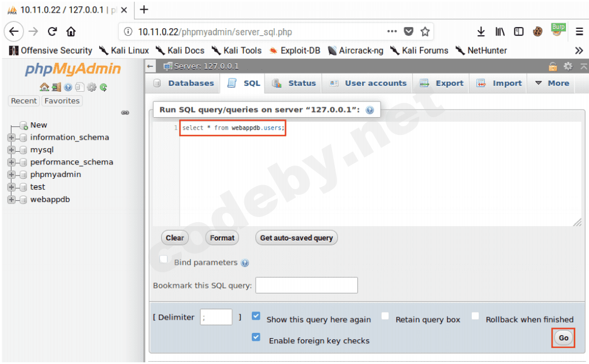Collapse navigation panel arrow button
This screenshot has height=364, width=589.
point(150,66)
